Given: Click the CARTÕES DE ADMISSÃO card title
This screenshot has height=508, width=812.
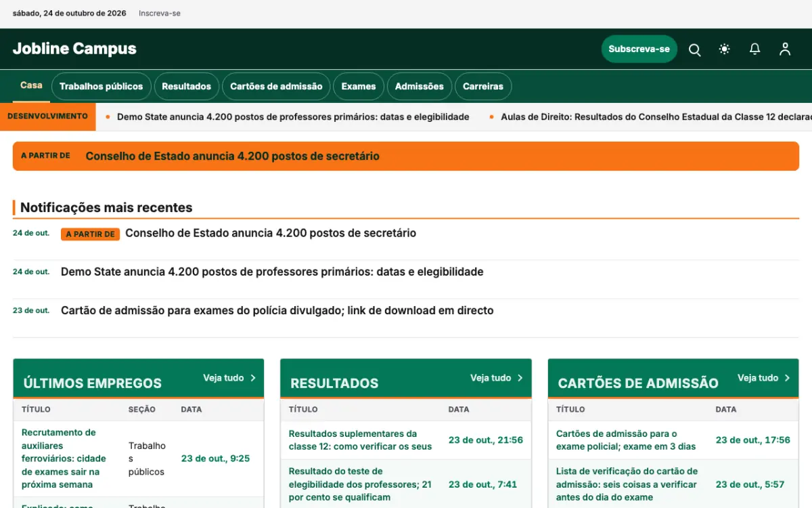Looking at the screenshot, I should [x=638, y=383].
